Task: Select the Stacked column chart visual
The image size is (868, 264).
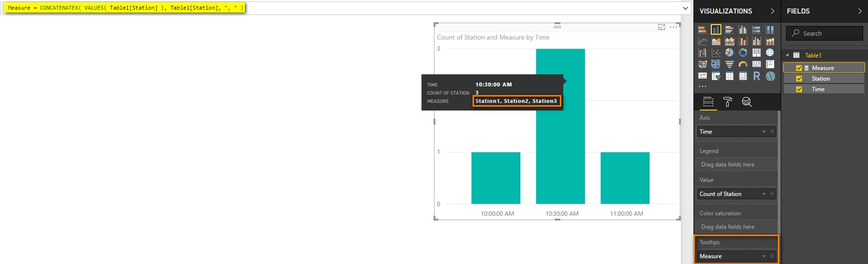Action: (x=716, y=29)
